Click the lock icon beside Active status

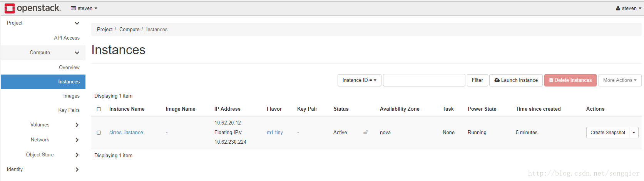tap(366, 132)
